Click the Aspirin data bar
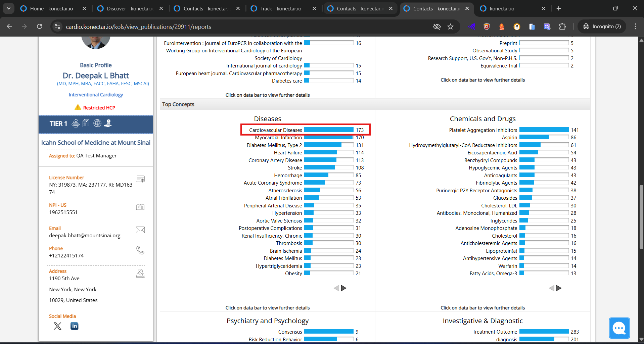Image resolution: width=644 pixels, height=344 pixels. pyautogui.click(x=544, y=138)
